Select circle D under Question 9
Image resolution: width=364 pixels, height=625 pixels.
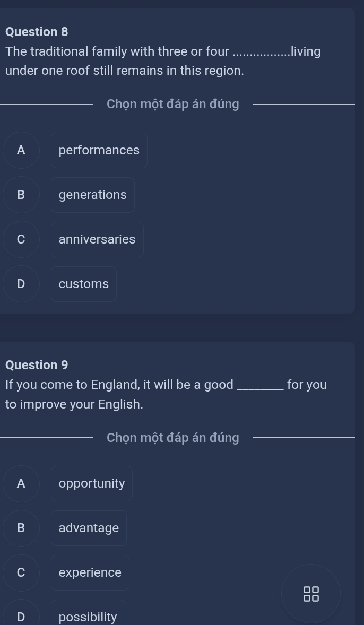pos(21,617)
